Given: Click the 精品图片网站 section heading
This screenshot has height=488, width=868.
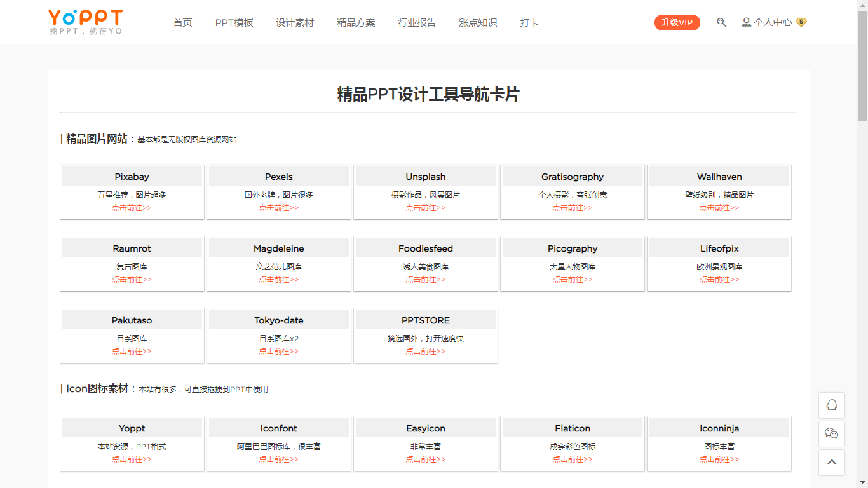Looking at the screenshot, I should [97, 139].
